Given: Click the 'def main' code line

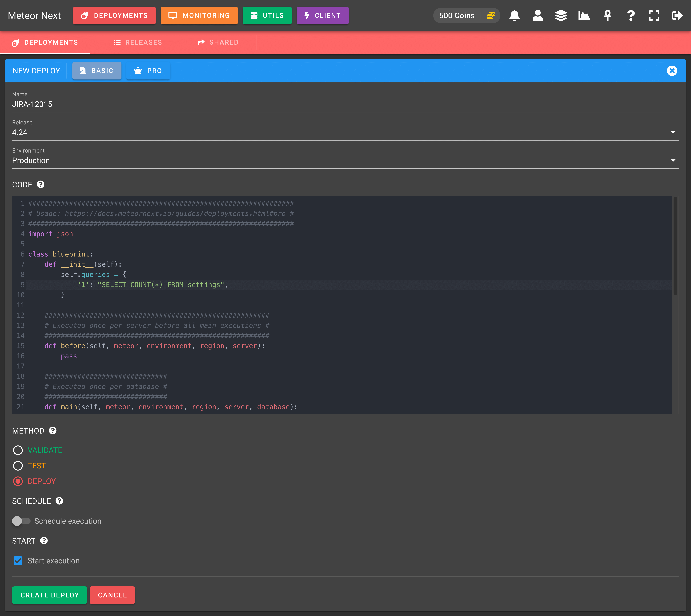Looking at the screenshot, I should [x=171, y=407].
